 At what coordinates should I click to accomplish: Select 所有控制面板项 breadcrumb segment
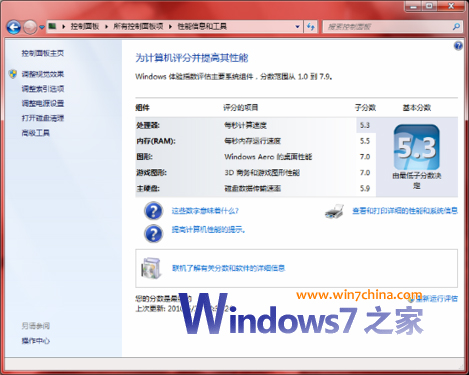coord(138,26)
